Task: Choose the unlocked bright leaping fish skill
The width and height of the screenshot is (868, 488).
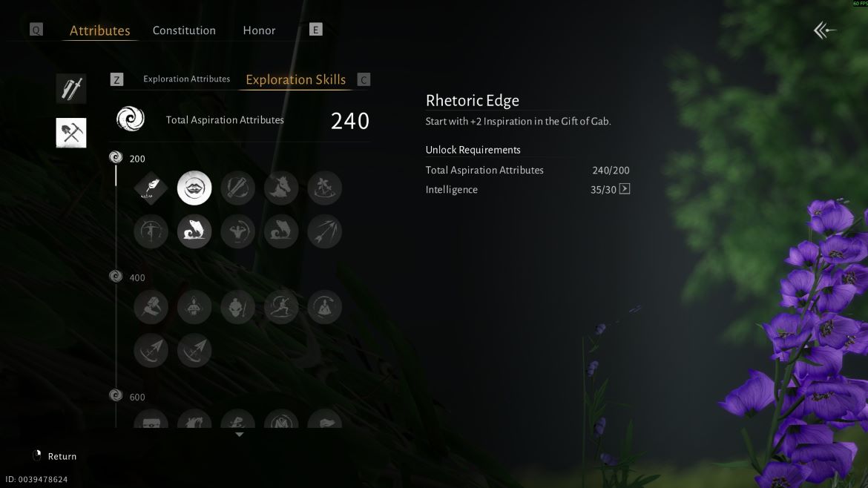Action: (x=194, y=231)
